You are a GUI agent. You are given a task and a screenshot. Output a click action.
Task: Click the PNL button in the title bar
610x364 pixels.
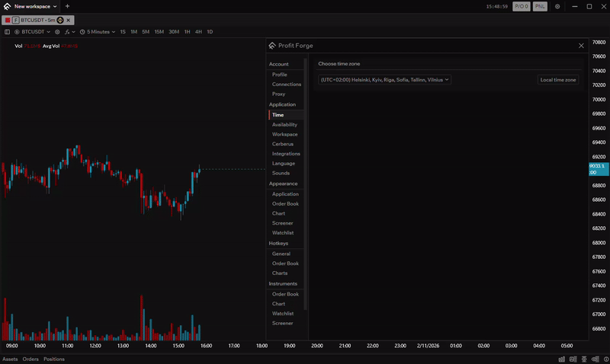[540, 6]
